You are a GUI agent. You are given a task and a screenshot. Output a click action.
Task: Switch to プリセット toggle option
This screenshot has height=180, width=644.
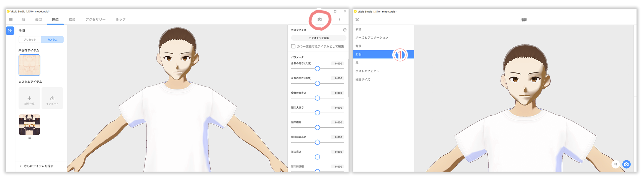coord(30,40)
